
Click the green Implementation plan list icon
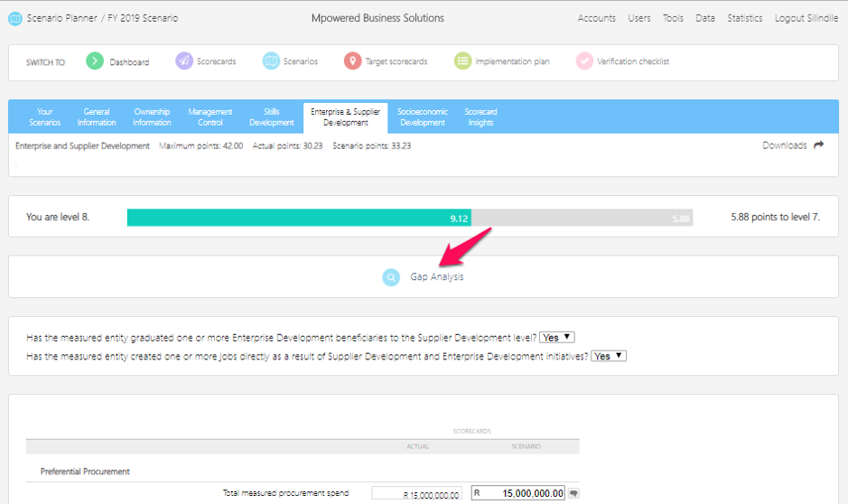(463, 61)
